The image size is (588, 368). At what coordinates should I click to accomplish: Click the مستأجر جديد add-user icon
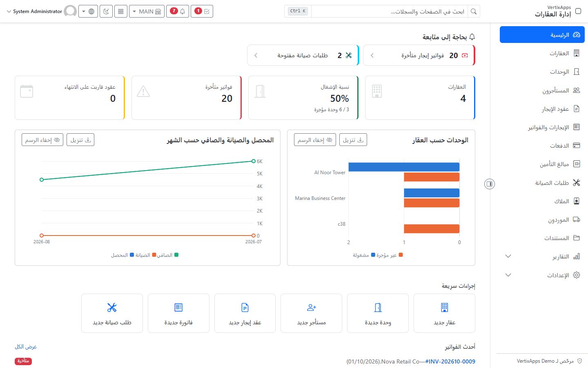(312, 307)
